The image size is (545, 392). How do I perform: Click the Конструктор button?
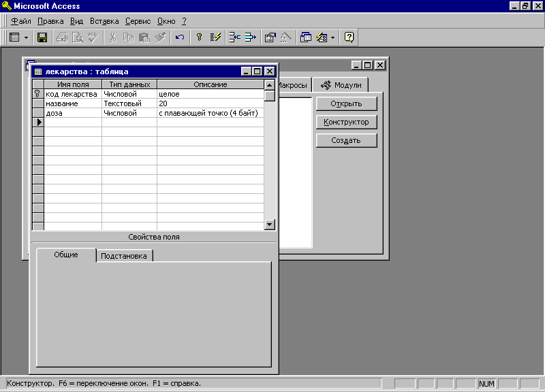pos(346,122)
